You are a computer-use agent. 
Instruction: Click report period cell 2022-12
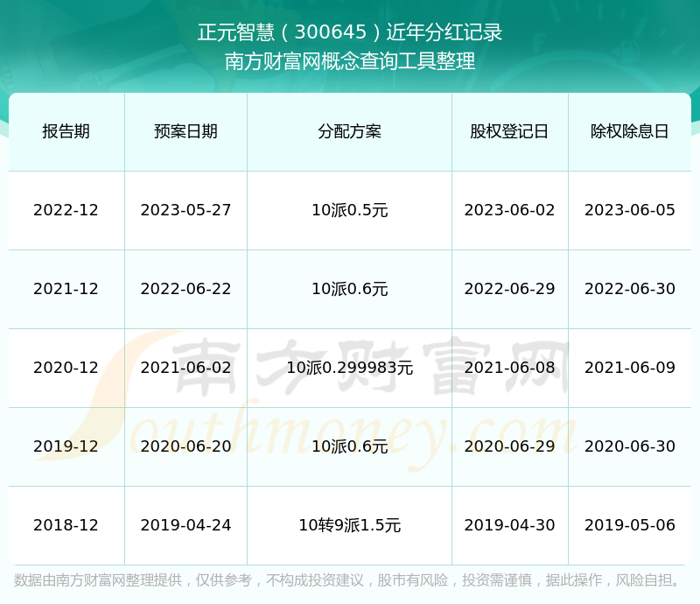[x=66, y=210]
